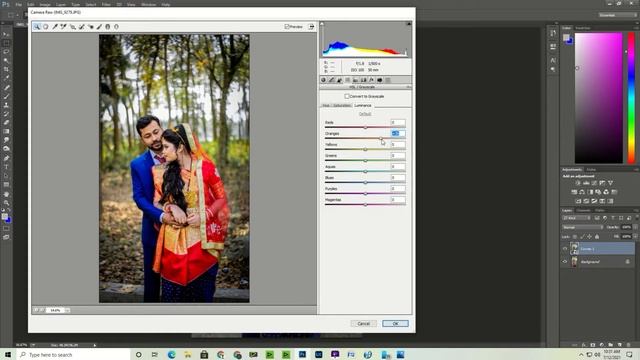Select the Pen tool in Photoshop toolbar

pos(6,158)
